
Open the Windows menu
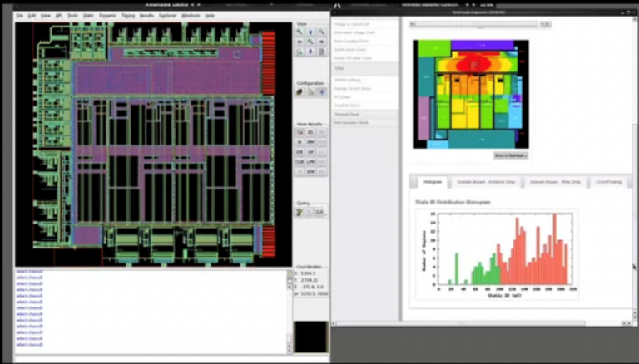click(x=191, y=16)
